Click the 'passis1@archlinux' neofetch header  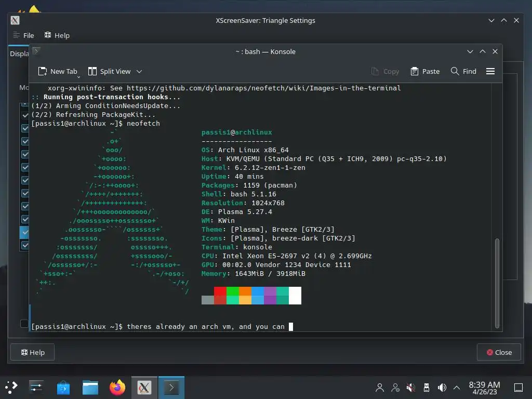click(237, 132)
